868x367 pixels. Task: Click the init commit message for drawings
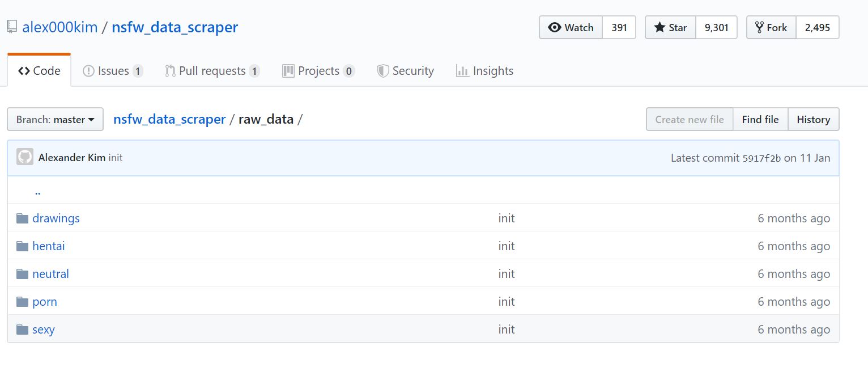pos(507,218)
